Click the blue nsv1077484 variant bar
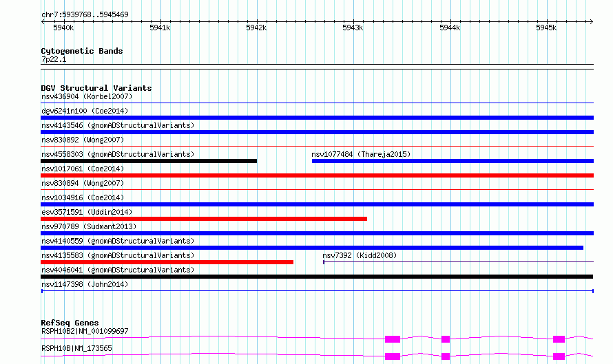The image size is (613, 364). [x=453, y=161]
